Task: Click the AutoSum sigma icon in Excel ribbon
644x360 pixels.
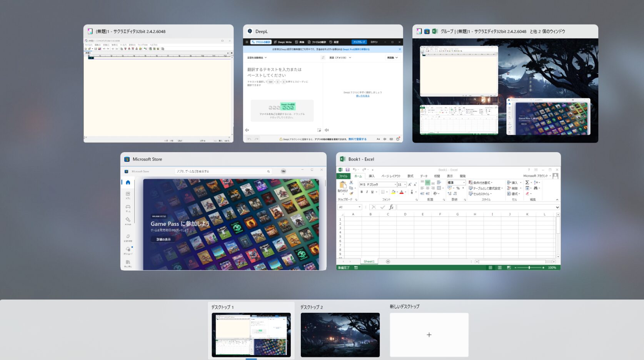Action: point(527,182)
